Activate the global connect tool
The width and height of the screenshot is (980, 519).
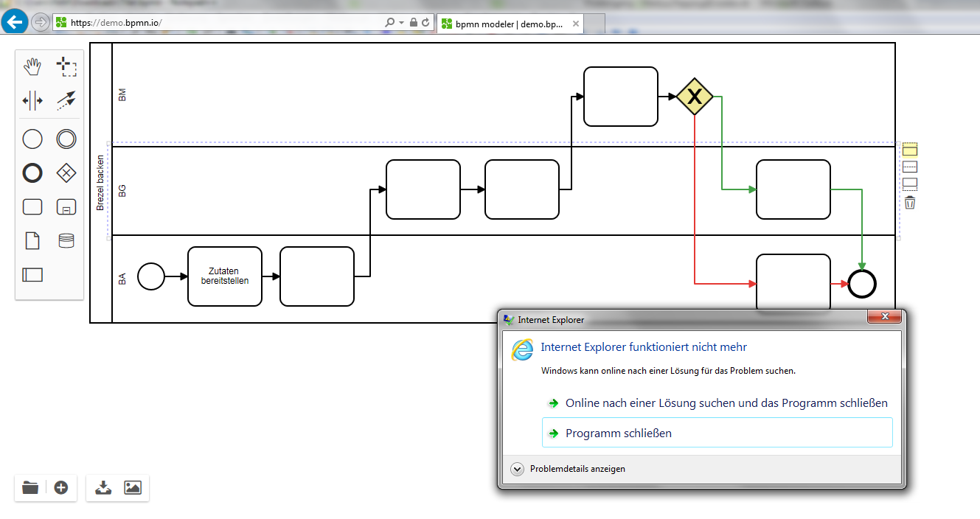click(x=66, y=100)
